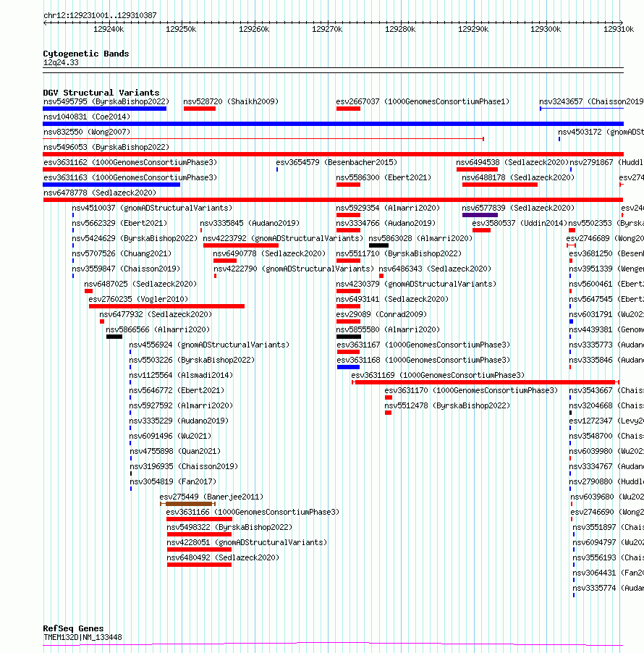Image resolution: width=644 pixels, height=653 pixels.
Task: Click the brown esv275449 feature bar
Action: tap(187, 504)
